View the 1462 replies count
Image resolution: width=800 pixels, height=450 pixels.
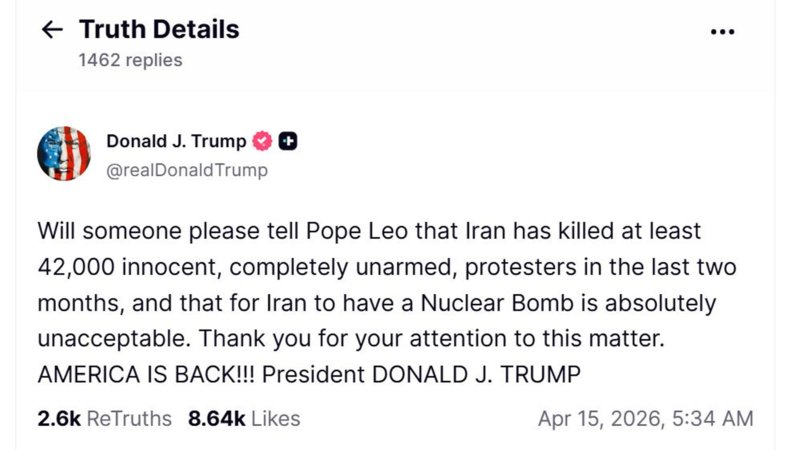tap(130, 60)
